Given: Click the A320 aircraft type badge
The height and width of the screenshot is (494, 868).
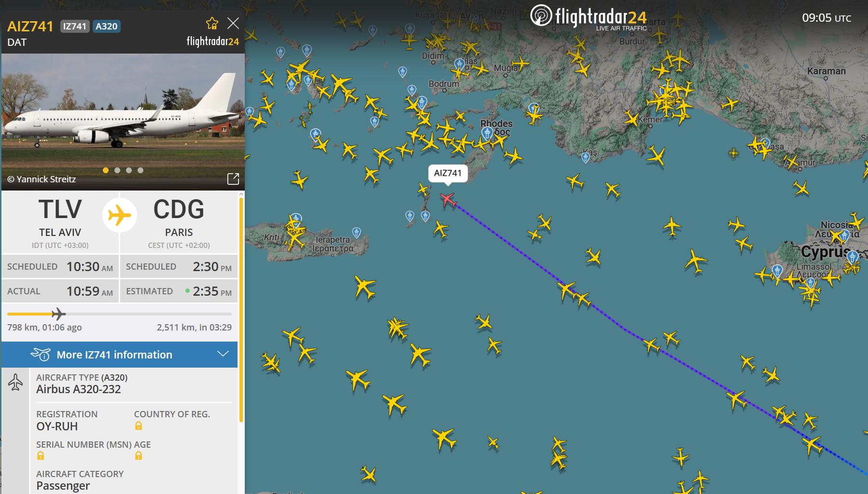Looking at the screenshot, I should pyautogui.click(x=106, y=26).
